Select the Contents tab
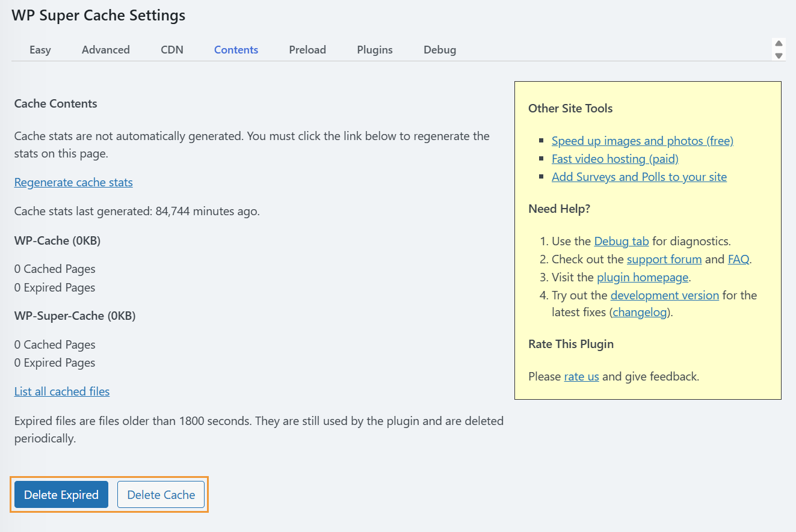796x532 pixels. [236, 50]
